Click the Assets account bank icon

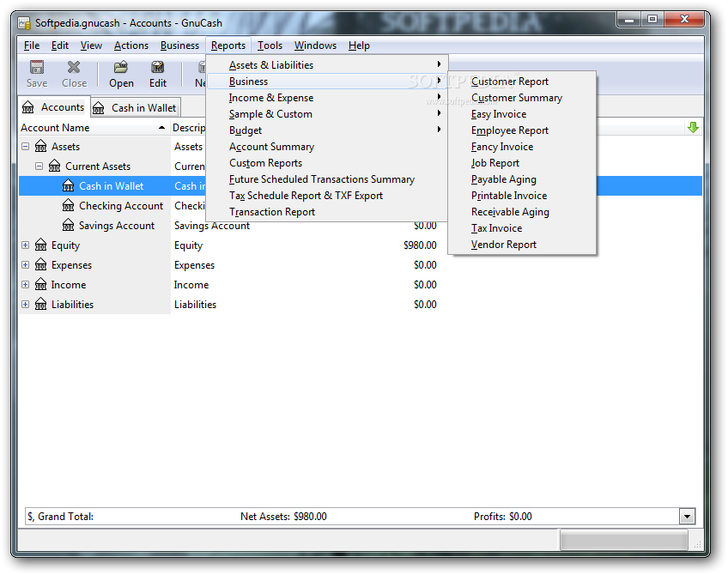pyautogui.click(x=41, y=147)
